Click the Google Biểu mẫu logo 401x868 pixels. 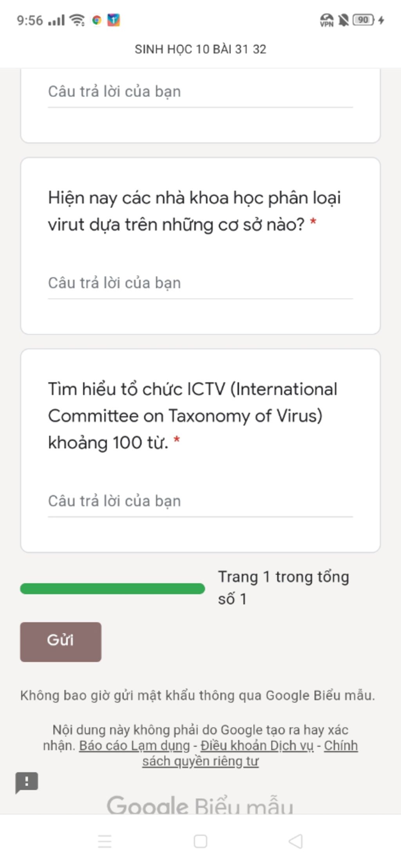pyautogui.click(x=200, y=805)
